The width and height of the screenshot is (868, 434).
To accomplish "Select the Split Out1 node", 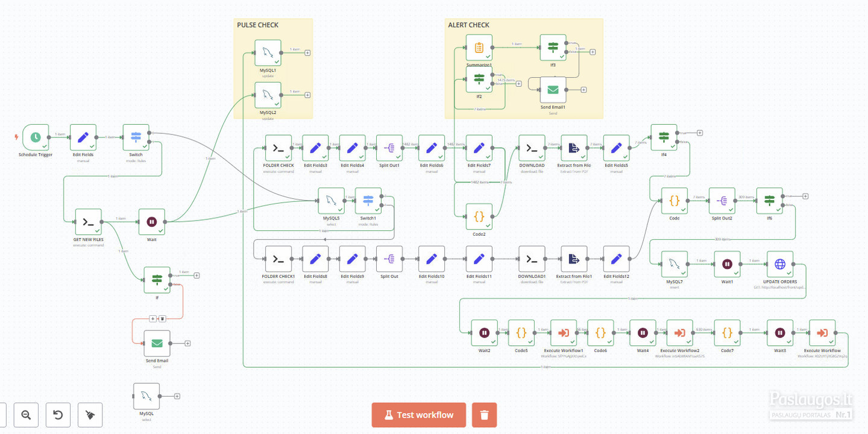I will point(389,148).
